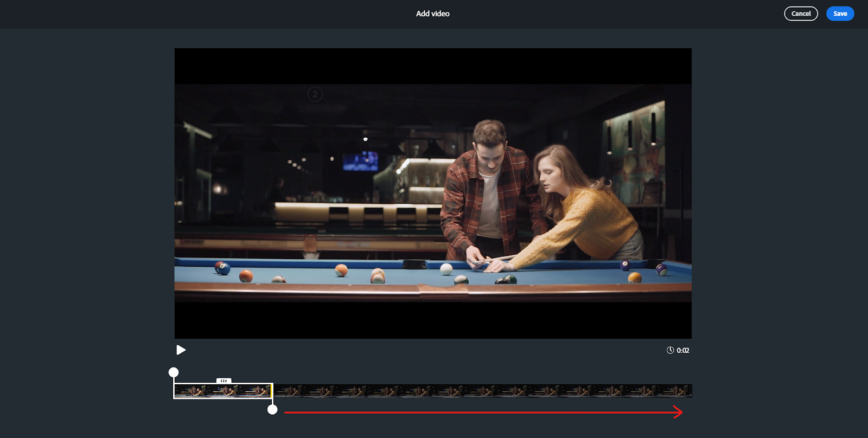Cancel adding the video
This screenshot has width=868, height=438.
coord(801,14)
